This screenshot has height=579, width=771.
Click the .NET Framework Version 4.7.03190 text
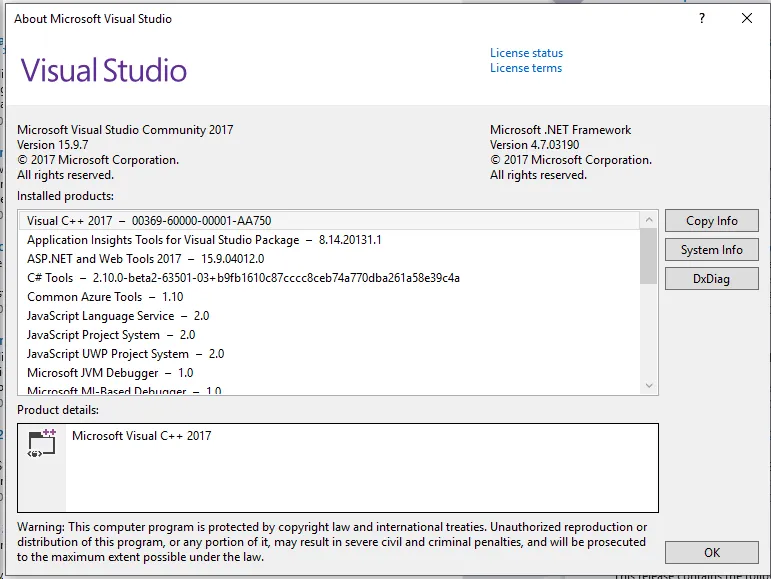pyautogui.click(x=534, y=145)
